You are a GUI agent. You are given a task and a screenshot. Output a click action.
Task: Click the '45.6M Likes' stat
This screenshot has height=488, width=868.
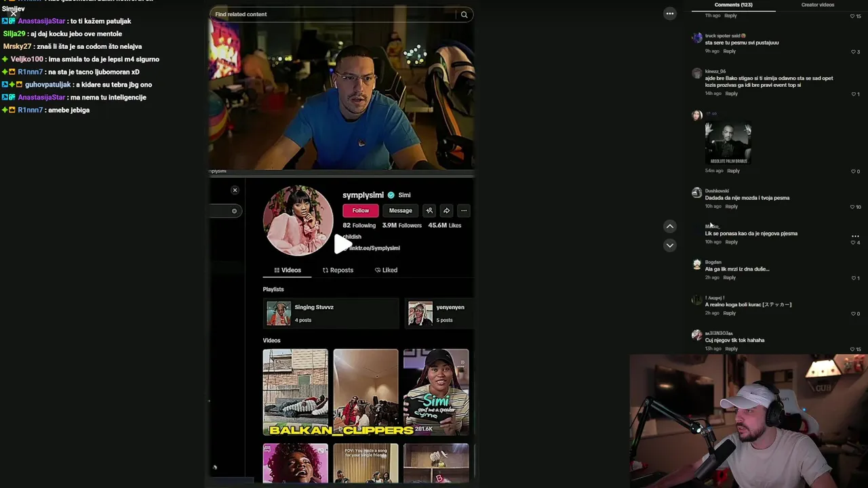coord(444,226)
